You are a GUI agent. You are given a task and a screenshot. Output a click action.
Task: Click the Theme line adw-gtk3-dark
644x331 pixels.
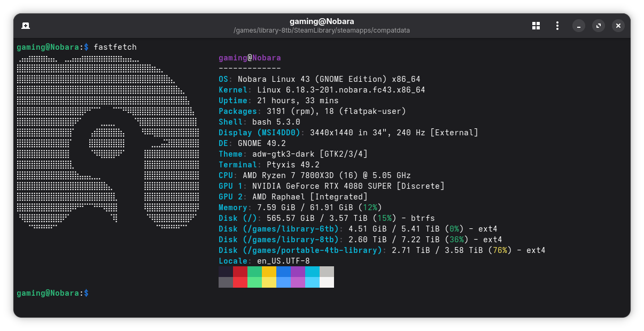(293, 154)
